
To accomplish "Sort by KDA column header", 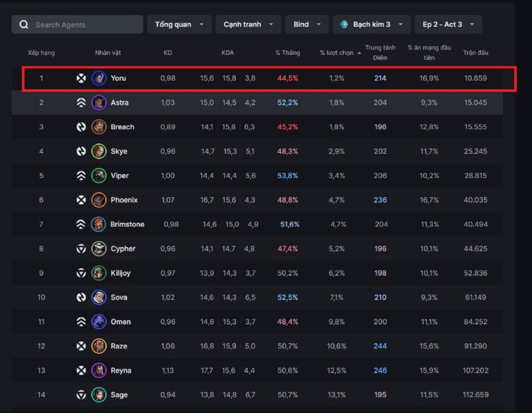I will tap(228, 52).
